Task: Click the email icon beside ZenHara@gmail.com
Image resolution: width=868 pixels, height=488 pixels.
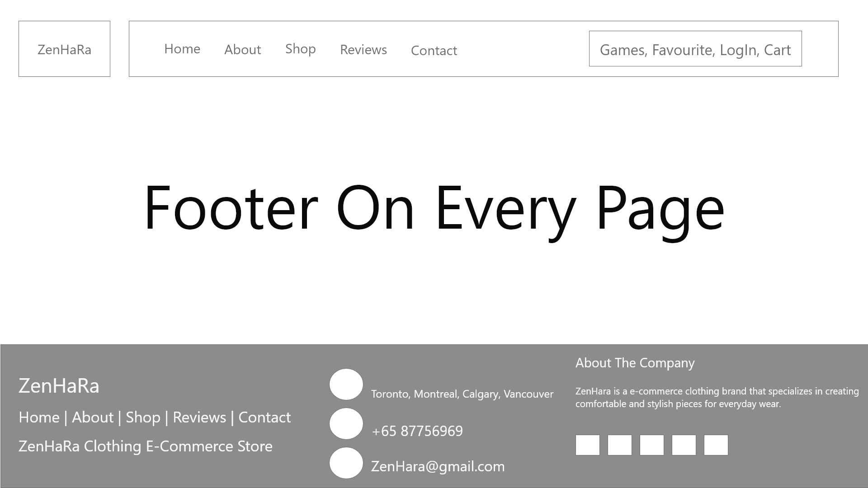Action: (346, 463)
